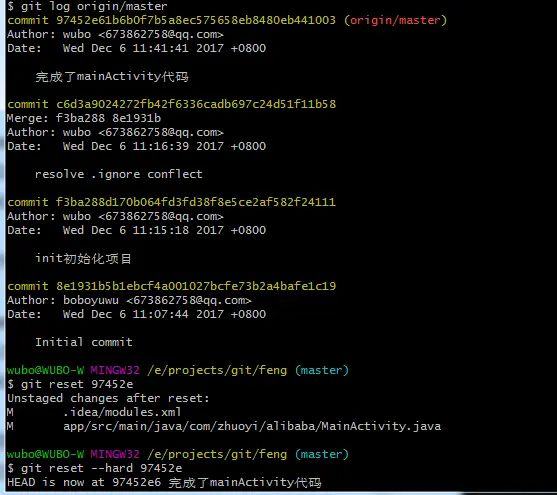
Task: Click the modified file path MainActivity.java
Action: click(x=252, y=426)
